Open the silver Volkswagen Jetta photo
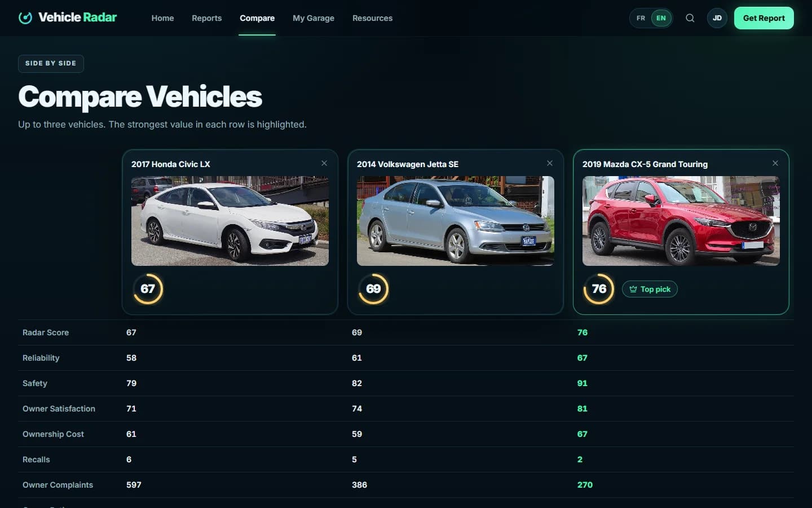812x508 pixels. (x=456, y=221)
